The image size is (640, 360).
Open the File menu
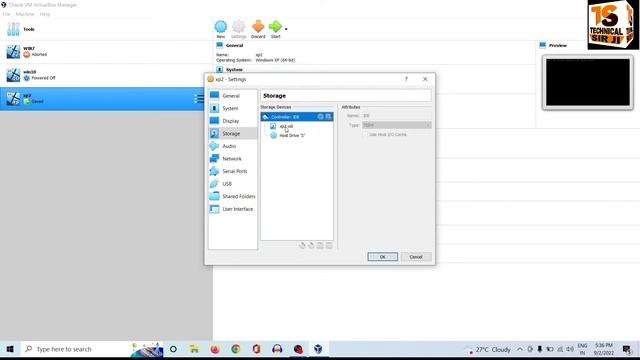point(7,14)
